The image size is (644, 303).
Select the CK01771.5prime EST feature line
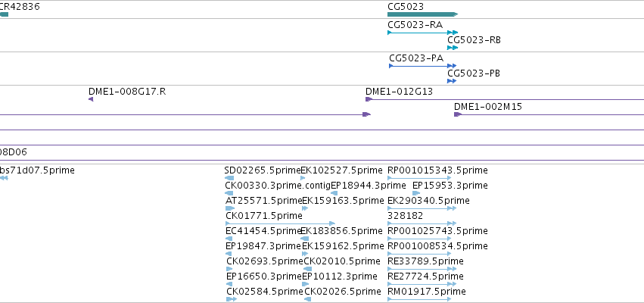(281, 223)
